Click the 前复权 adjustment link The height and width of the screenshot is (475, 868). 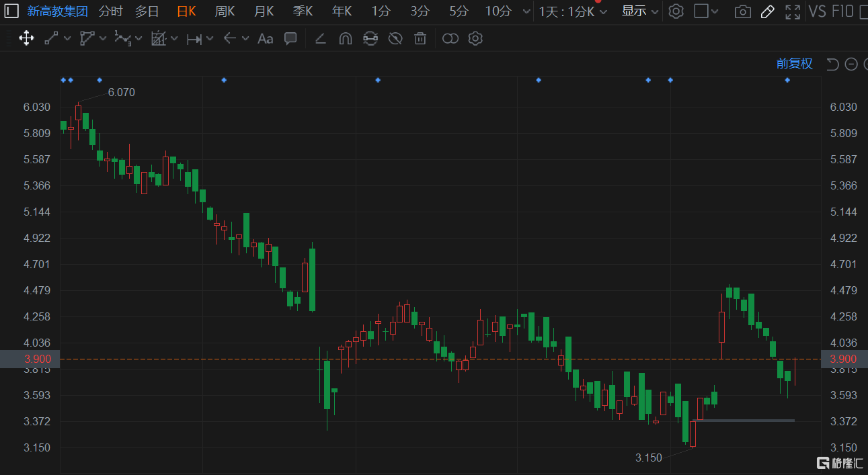pos(794,64)
